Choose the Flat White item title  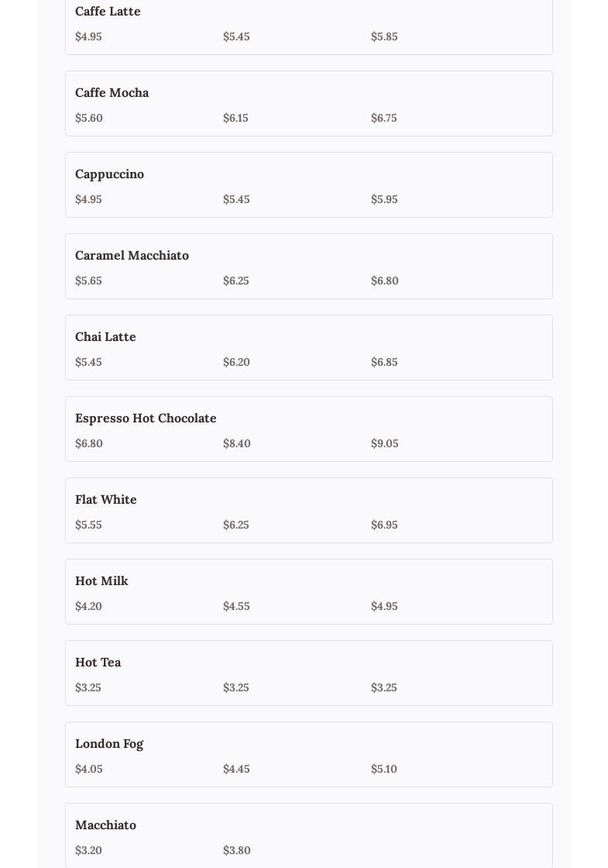tap(105, 500)
